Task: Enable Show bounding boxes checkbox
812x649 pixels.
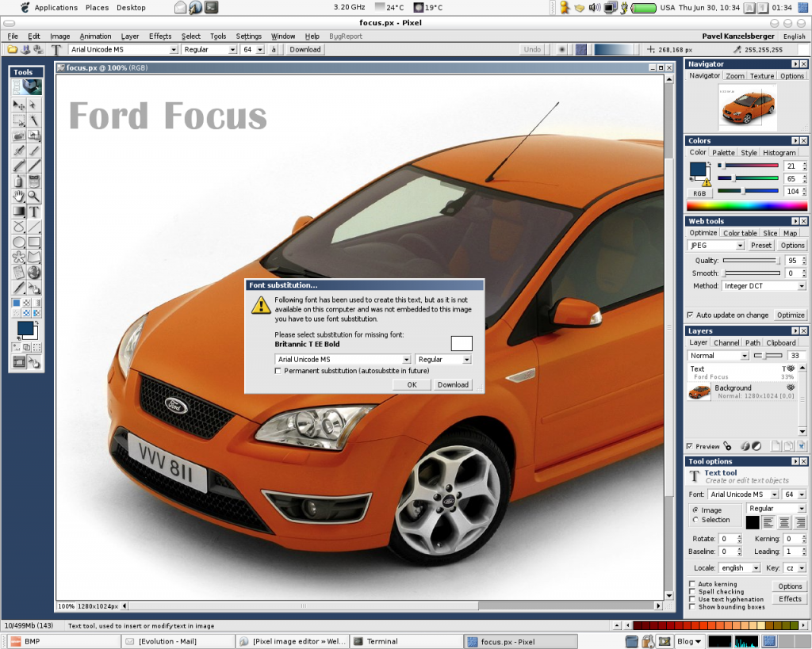Action: [x=692, y=607]
